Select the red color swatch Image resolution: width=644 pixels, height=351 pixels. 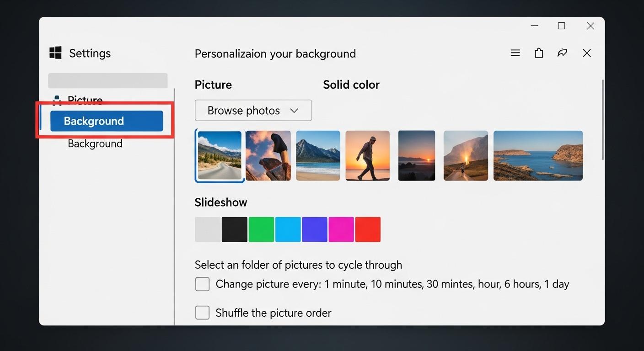point(368,229)
